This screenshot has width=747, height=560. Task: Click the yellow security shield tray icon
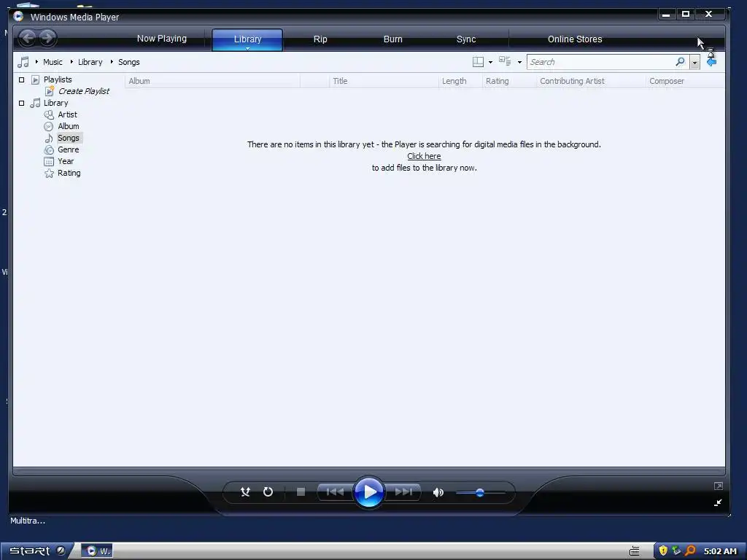[662, 551]
